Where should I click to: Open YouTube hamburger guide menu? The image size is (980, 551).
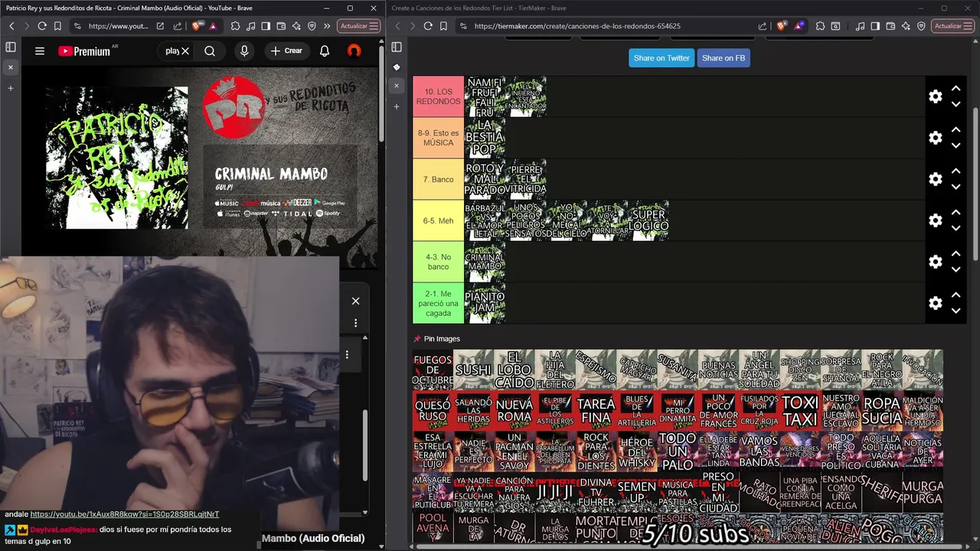40,51
